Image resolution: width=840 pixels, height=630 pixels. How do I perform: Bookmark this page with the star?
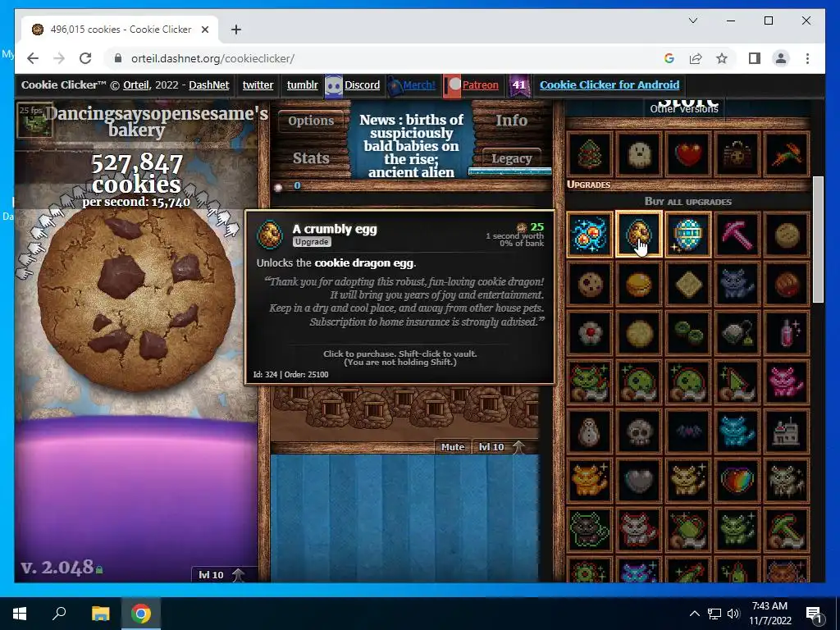coord(722,58)
